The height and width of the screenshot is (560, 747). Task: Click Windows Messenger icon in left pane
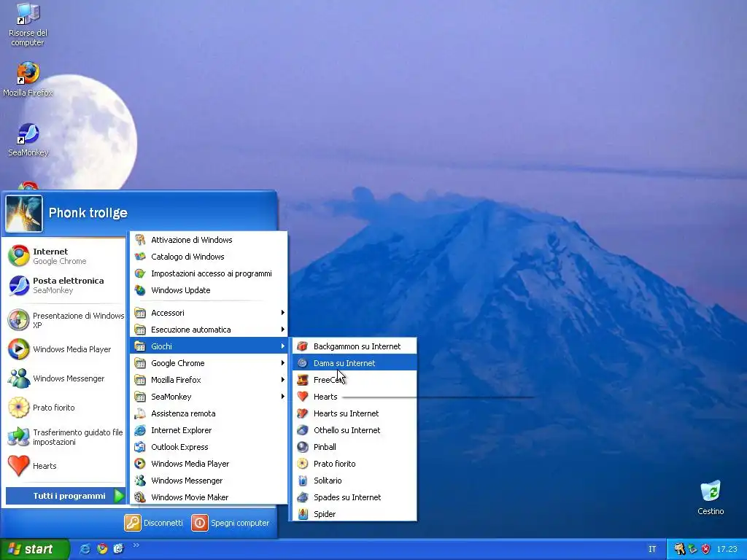(18, 378)
